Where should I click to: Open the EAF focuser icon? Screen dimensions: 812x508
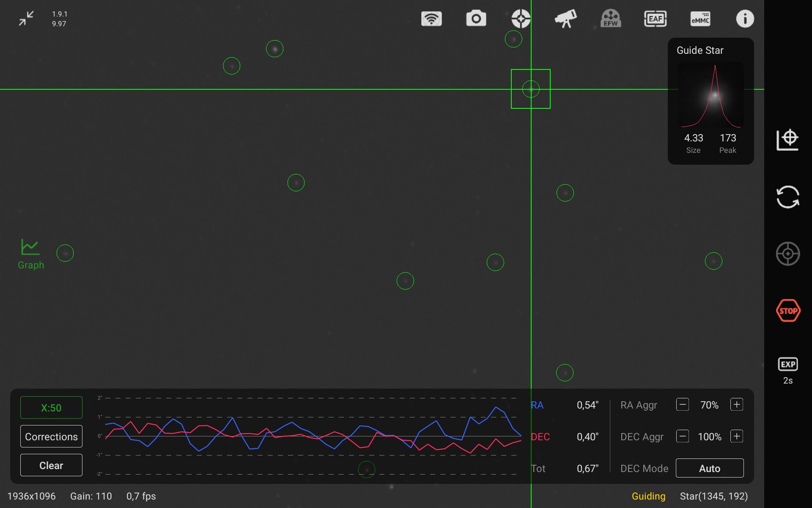[655, 19]
